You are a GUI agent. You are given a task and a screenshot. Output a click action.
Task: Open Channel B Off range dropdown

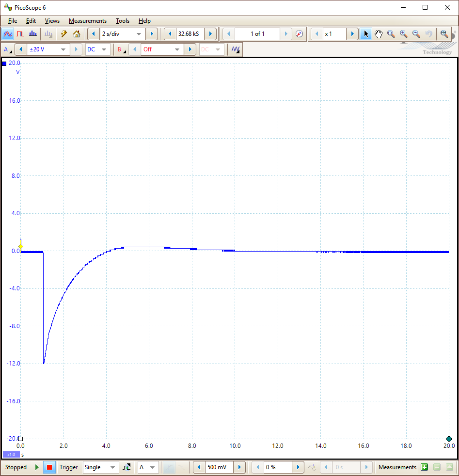pos(162,49)
